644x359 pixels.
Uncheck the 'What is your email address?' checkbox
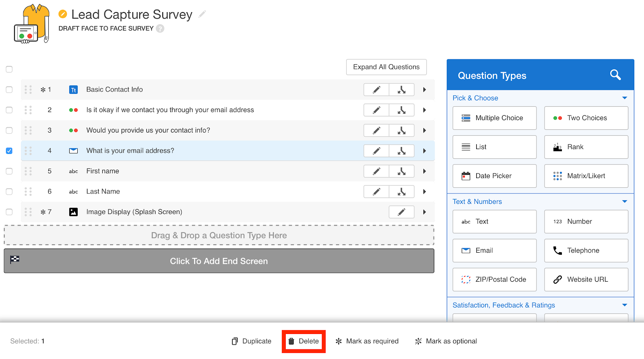9,151
